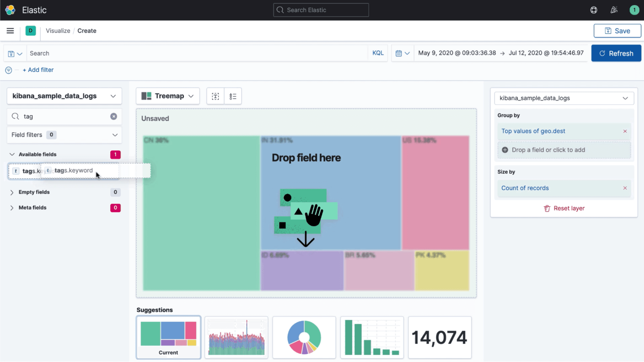Open the saved query icon next to Search

point(14,53)
